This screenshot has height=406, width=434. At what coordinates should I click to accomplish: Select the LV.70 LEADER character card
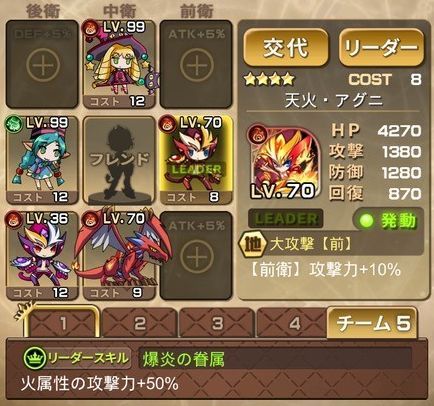[196, 160]
